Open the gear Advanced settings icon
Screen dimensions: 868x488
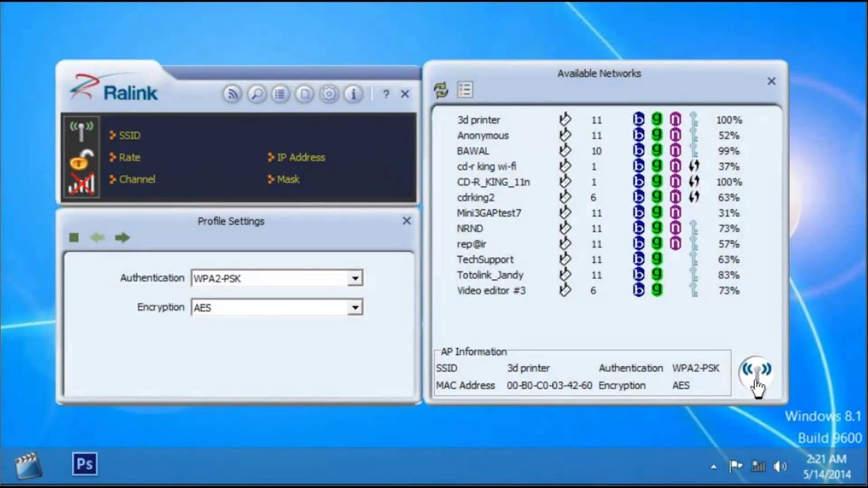tap(329, 94)
